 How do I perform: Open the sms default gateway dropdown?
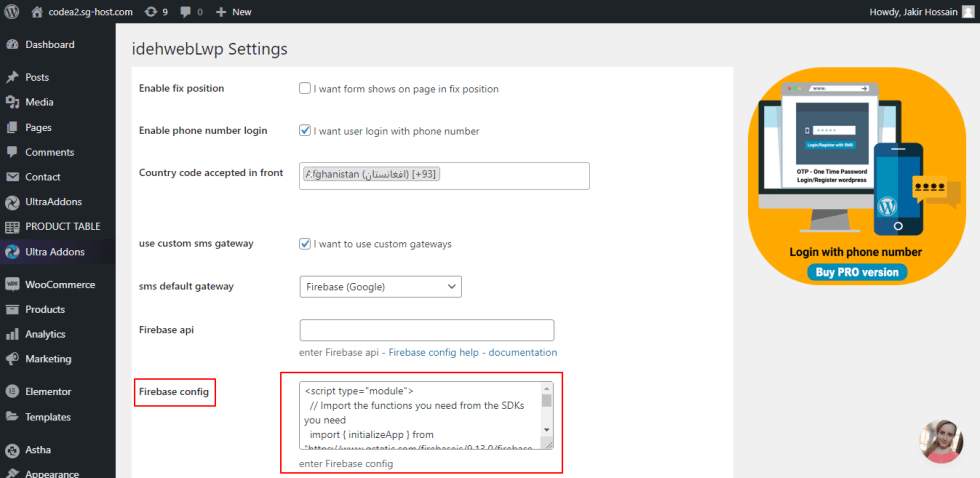pyautogui.click(x=381, y=287)
